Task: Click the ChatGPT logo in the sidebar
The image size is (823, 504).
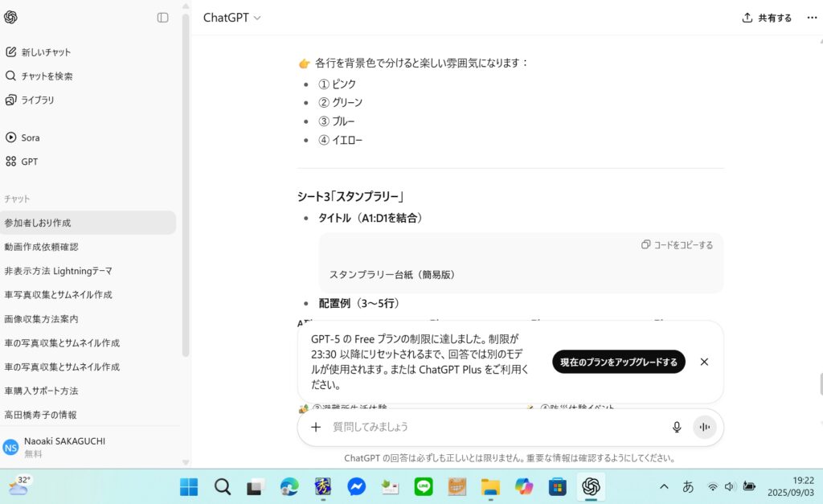Action: (10, 18)
